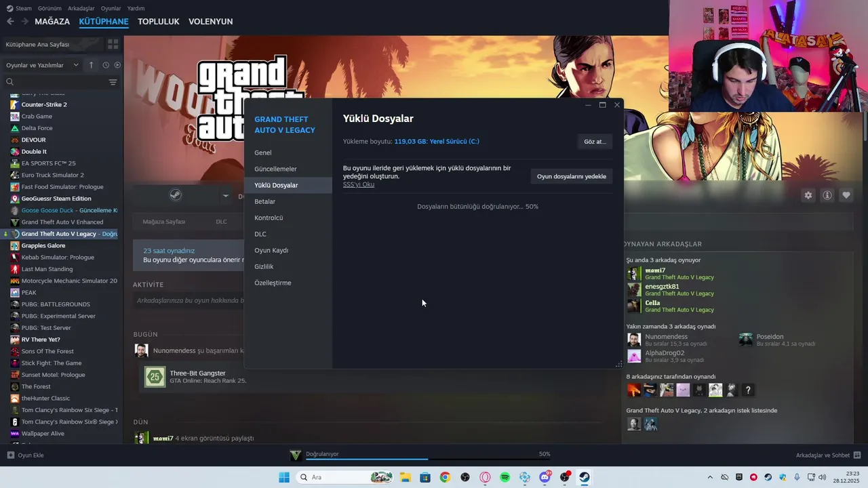
Task: Click the PEAK game icon
Action: tap(15, 293)
